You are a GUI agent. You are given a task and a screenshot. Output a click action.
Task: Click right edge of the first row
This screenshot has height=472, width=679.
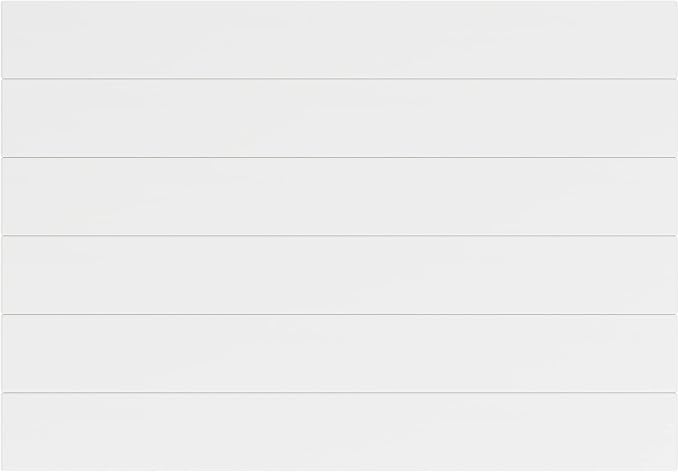[x=677, y=39]
